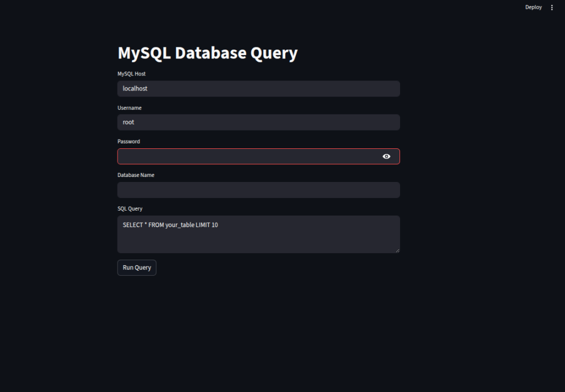This screenshot has width=565, height=392.
Task: Grab the SQL Query textarea resize handle
Action: click(397, 250)
